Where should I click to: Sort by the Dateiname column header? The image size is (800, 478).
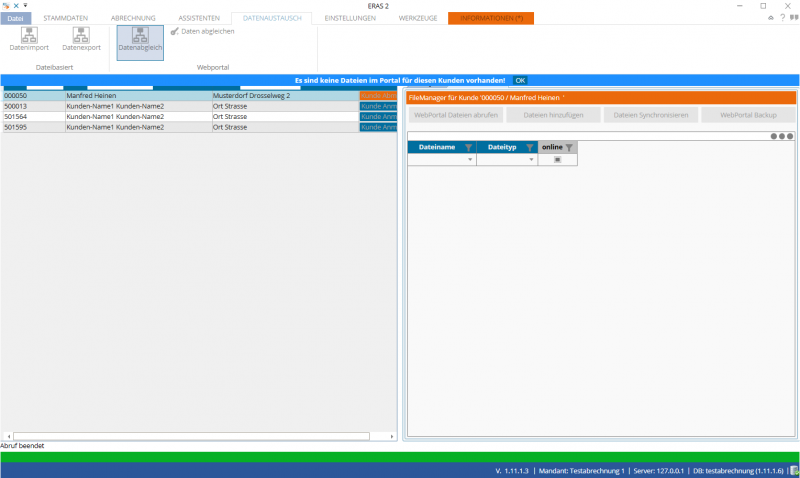click(437, 147)
